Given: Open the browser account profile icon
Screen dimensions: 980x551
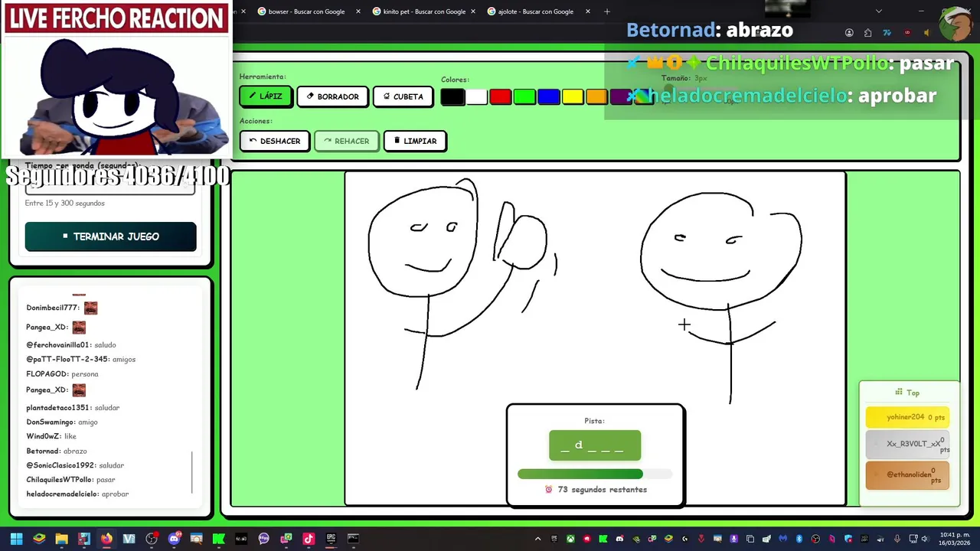Looking at the screenshot, I should click(x=849, y=33).
